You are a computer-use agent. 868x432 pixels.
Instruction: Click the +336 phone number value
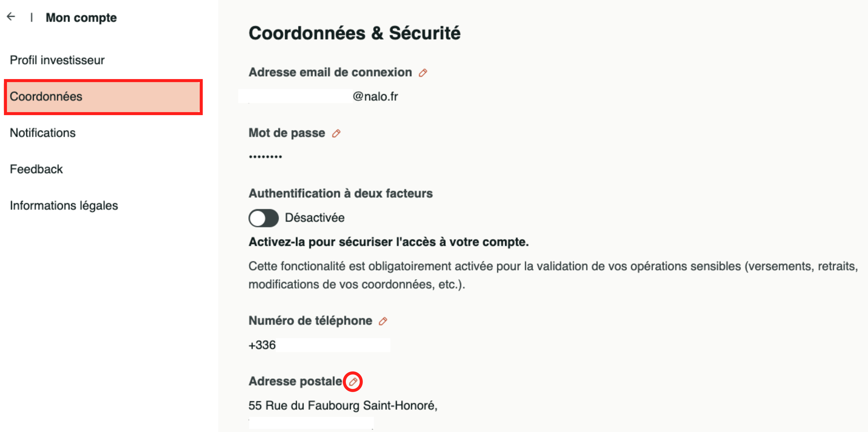coord(262,345)
